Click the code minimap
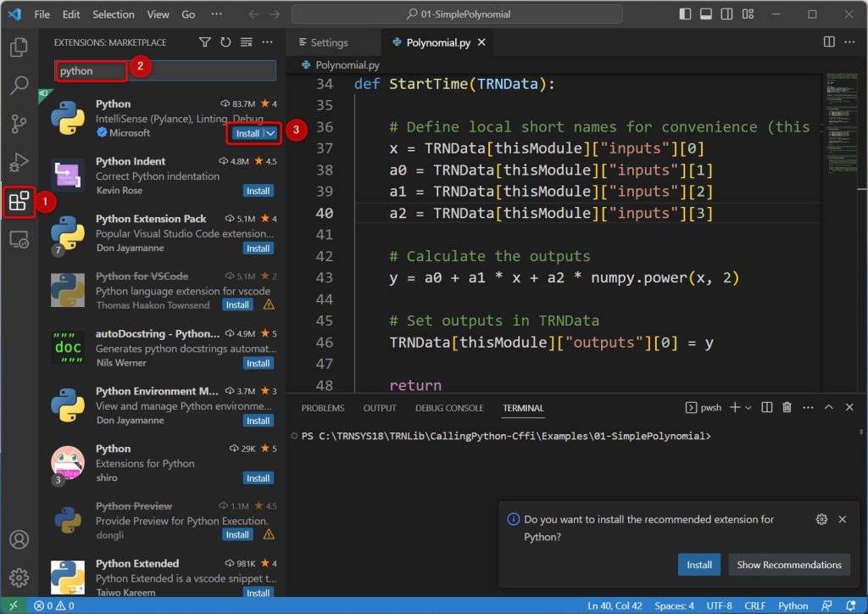 pyautogui.click(x=841, y=122)
